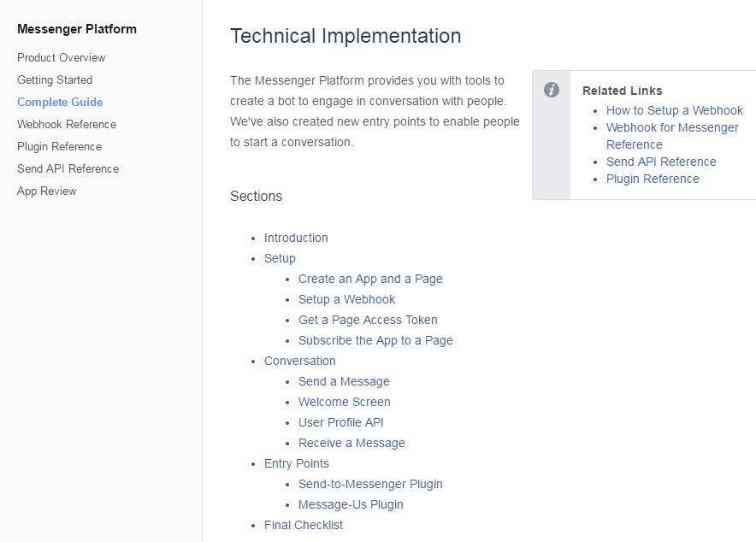This screenshot has height=542, width=756.
Task: Click the Related Links heading
Action: 623,91
